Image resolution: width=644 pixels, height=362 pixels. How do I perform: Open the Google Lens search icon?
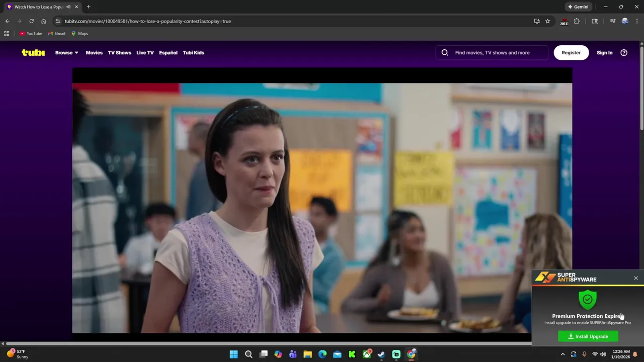[x=595, y=21]
